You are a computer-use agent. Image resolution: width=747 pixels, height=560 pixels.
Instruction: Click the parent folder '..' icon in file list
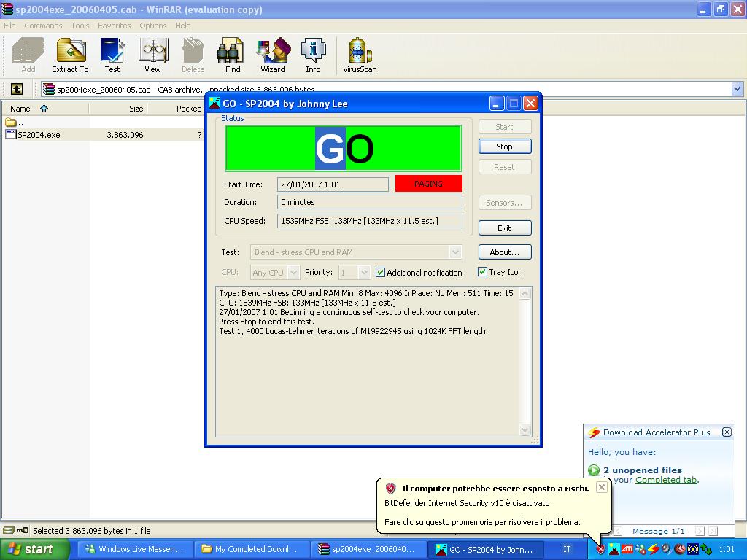(x=11, y=122)
